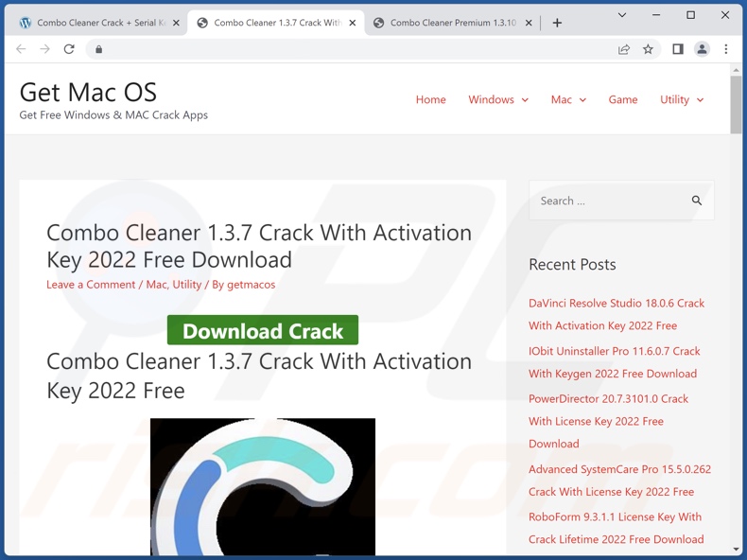Click the Combo Cleaner logo image
The width and height of the screenshot is (747, 560).
(263, 486)
